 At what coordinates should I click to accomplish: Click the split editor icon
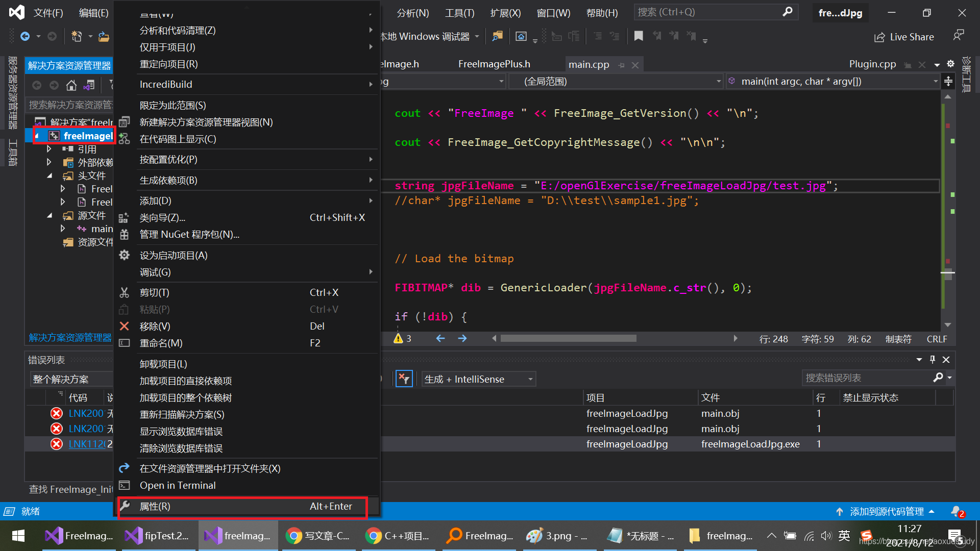948,81
